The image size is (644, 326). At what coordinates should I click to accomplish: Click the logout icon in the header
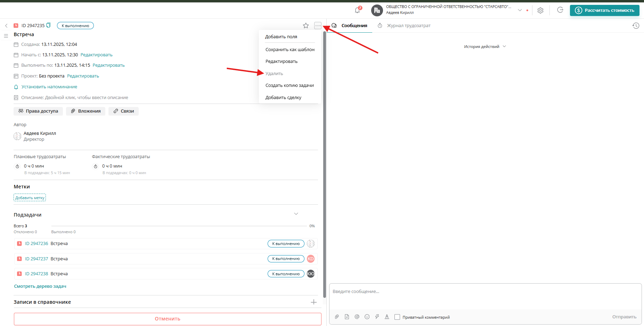[560, 10]
